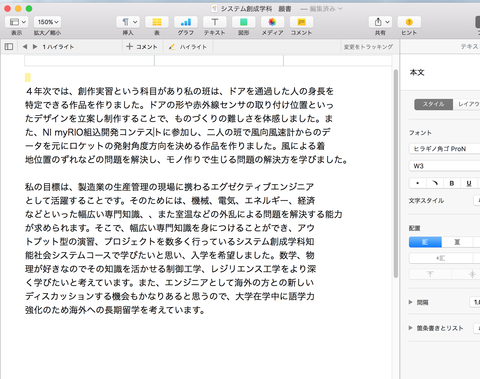Open the 150% zoom dropdown
Image resolution: width=480 pixels, height=379 pixels.
tap(47, 22)
